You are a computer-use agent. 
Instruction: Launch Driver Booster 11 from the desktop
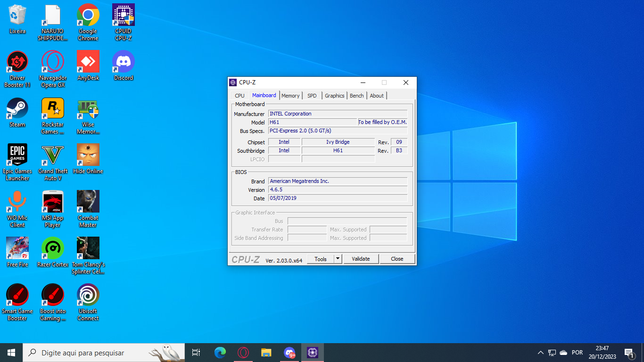pyautogui.click(x=17, y=69)
